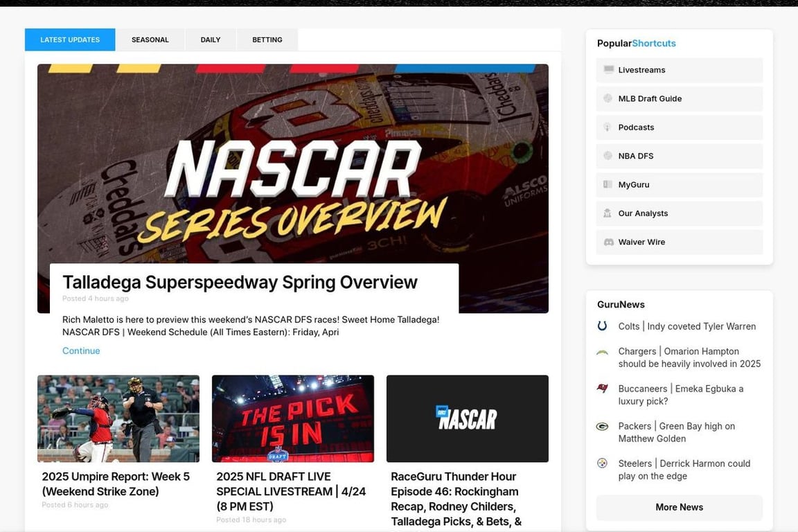Click the GuruNews heading

621,304
